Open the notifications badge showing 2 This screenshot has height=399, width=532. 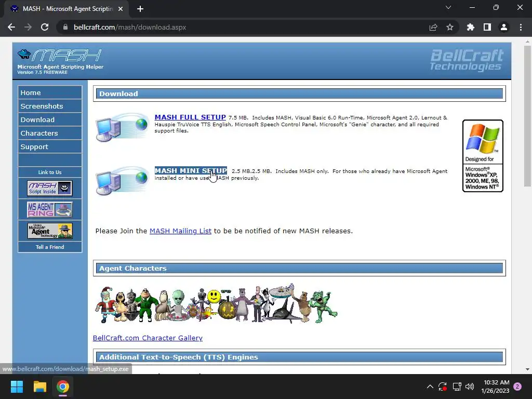[x=517, y=387]
